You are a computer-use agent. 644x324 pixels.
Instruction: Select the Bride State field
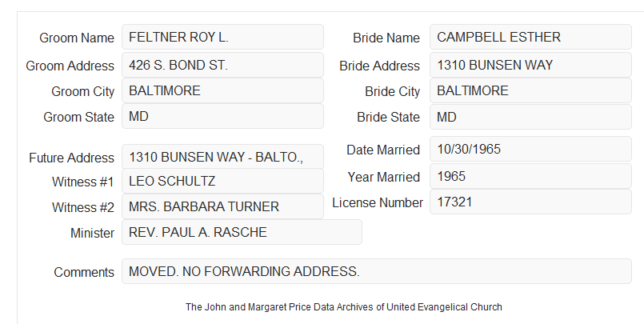point(530,117)
